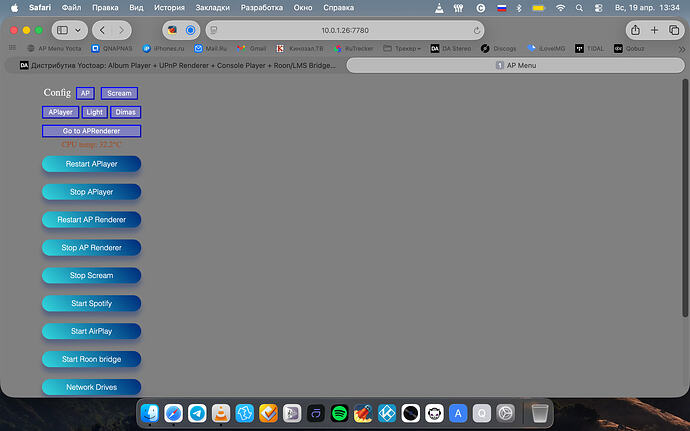690x431 pixels.
Task: Click the Restart AP Renderer button
Action: [x=92, y=220]
